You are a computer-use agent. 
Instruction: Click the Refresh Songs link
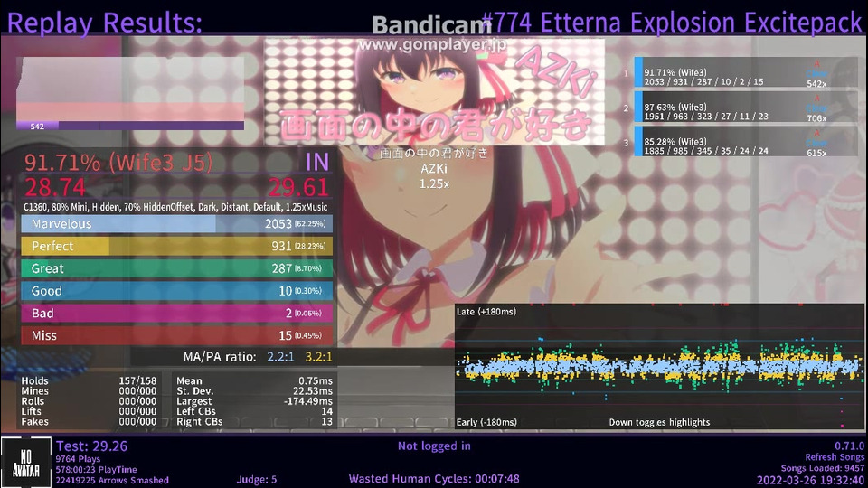click(835, 457)
